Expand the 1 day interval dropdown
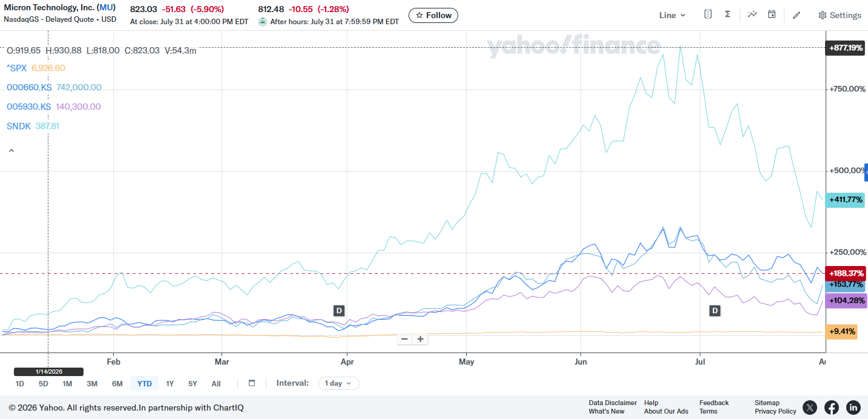868x419 pixels. pos(339,383)
